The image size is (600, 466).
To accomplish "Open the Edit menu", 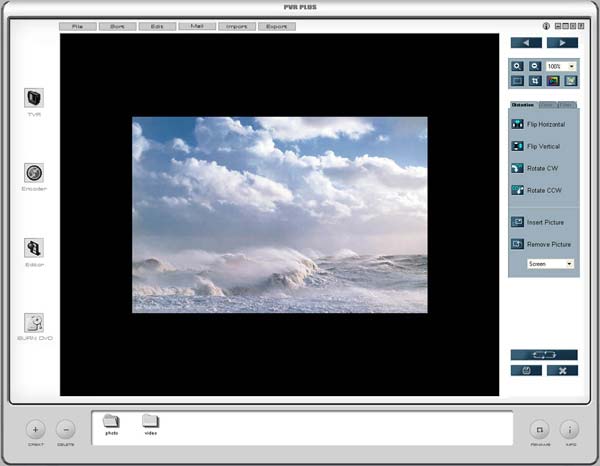I will point(157,26).
